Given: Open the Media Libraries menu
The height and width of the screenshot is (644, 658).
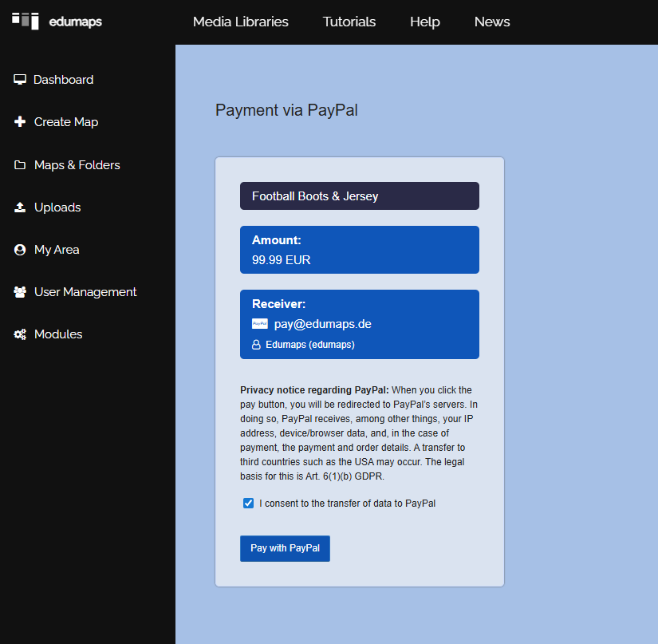Looking at the screenshot, I should (x=241, y=22).
